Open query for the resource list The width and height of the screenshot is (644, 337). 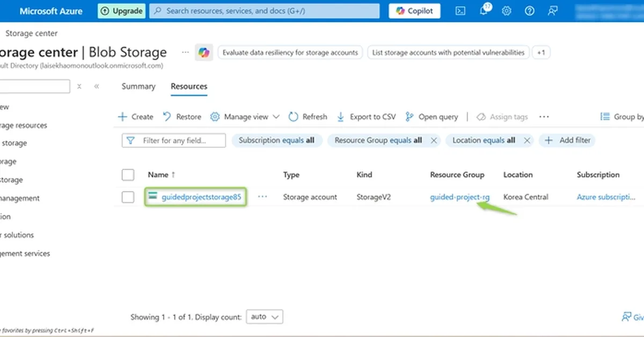click(432, 116)
